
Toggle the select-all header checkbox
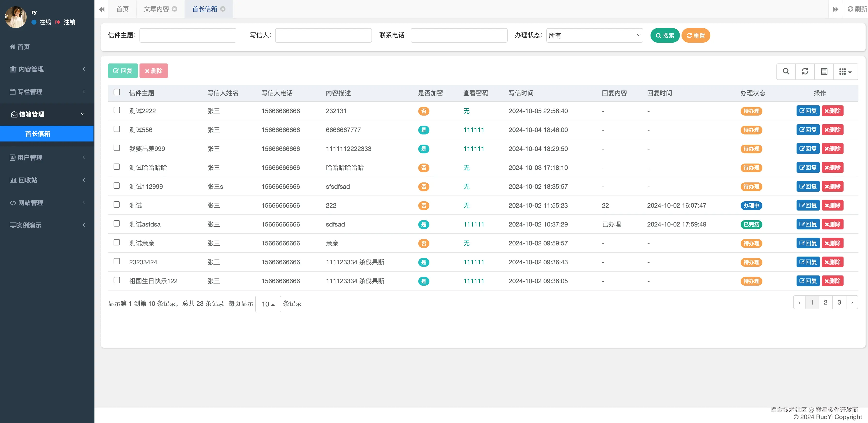click(x=116, y=92)
